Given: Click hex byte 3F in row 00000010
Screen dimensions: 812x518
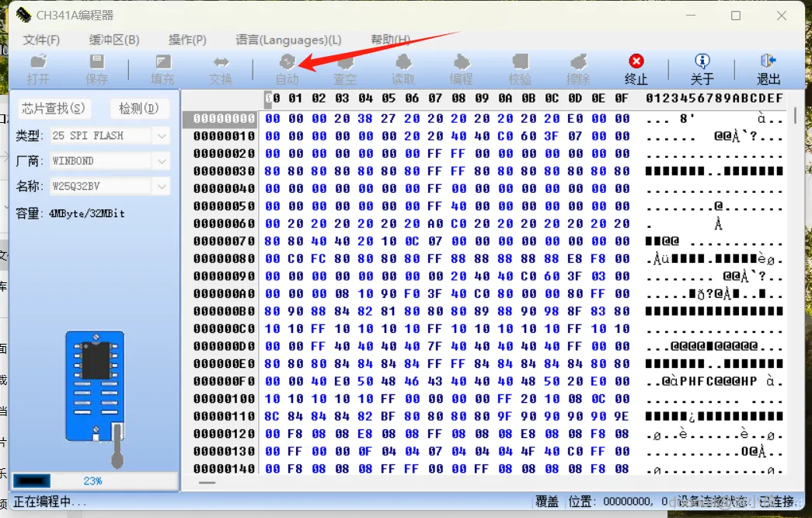Looking at the screenshot, I should (552, 136).
